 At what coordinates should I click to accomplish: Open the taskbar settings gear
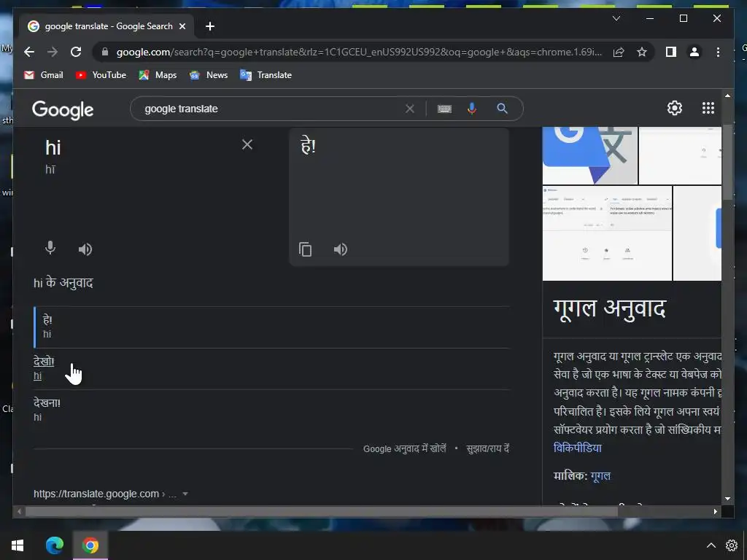tap(732, 545)
